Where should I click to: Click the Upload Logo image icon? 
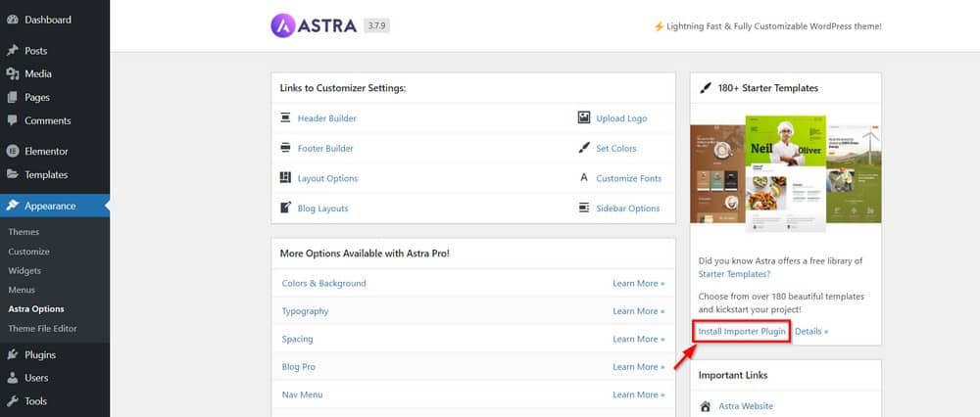pyautogui.click(x=584, y=117)
